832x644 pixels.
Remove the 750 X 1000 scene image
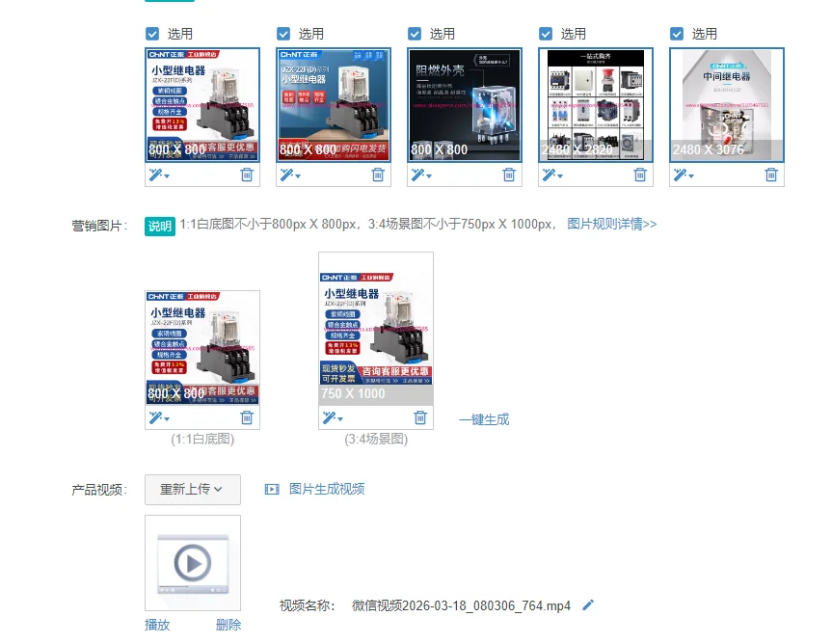pos(420,417)
